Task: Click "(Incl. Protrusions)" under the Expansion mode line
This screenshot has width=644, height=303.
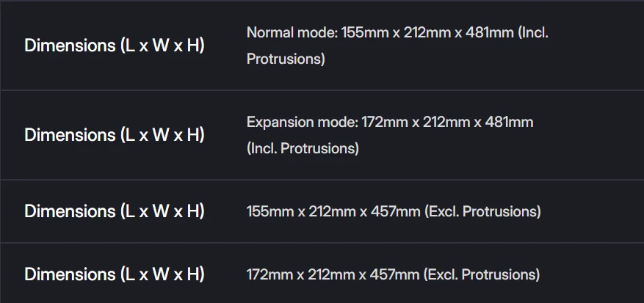Action: [303, 149]
